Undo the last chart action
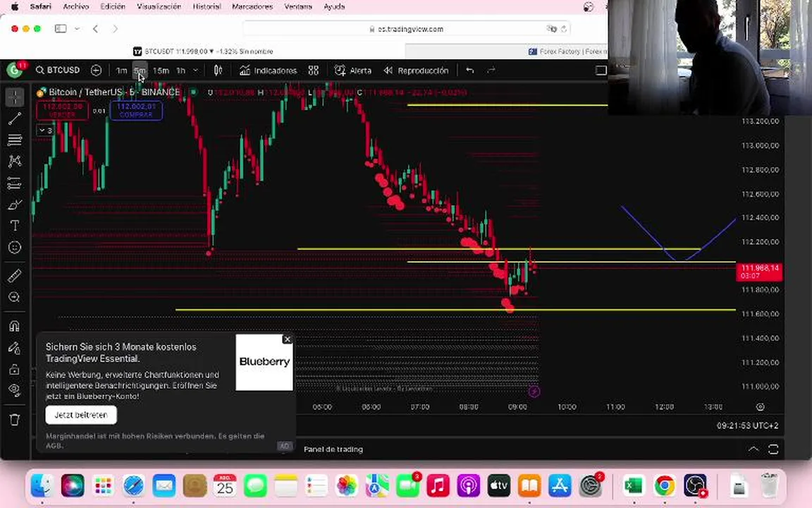 click(x=469, y=71)
